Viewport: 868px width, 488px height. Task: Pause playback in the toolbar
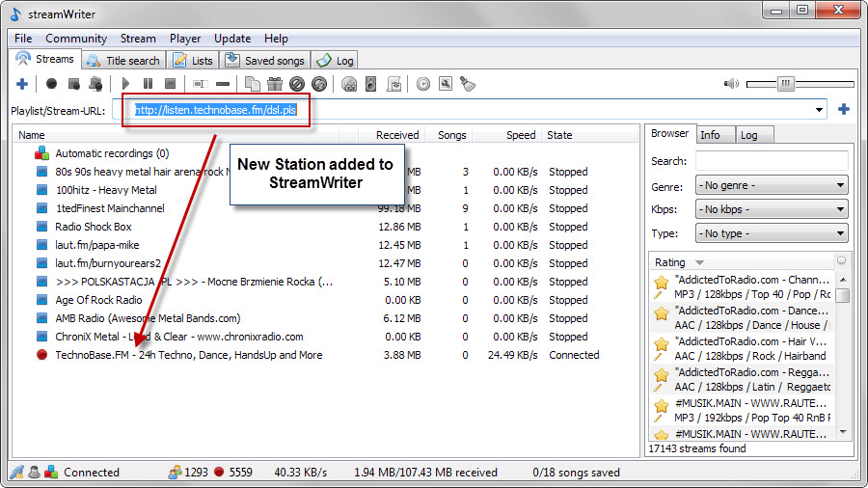coord(148,84)
